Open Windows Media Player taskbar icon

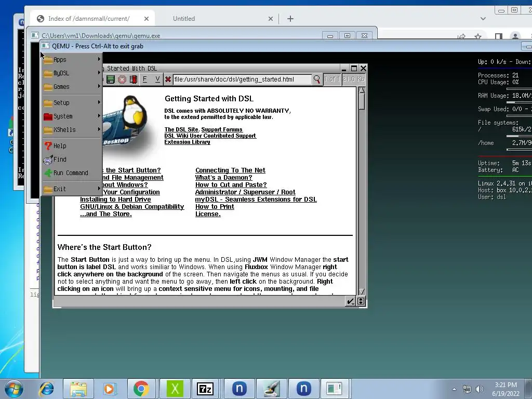pyautogui.click(x=109, y=389)
